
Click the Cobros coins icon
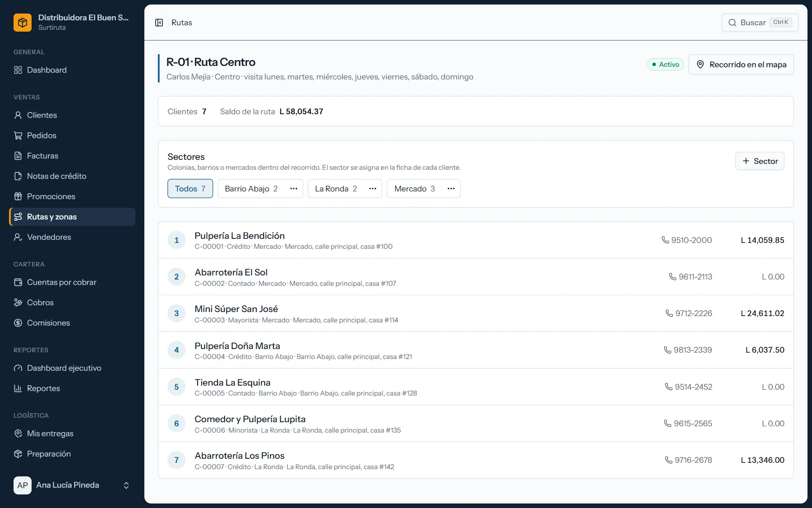tap(18, 303)
